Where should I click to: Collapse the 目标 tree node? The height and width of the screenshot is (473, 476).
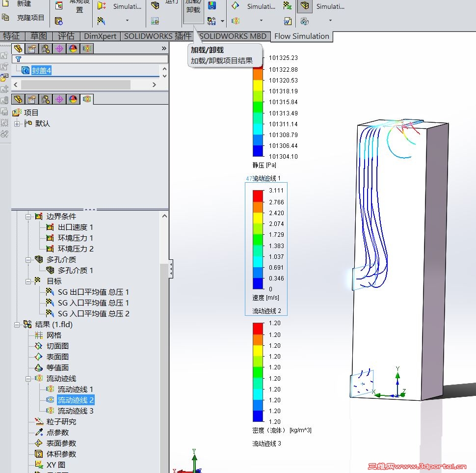pyautogui.click(x=28, y=281)
